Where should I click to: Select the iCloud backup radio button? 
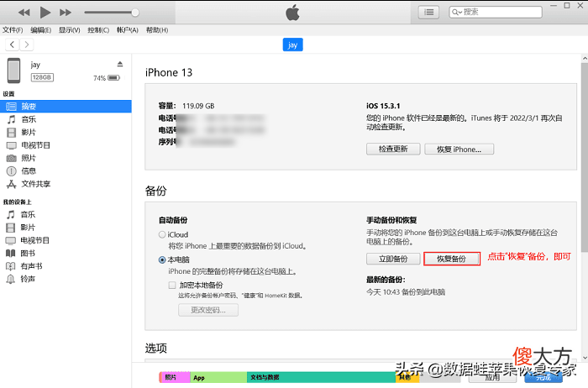[162, 234]
